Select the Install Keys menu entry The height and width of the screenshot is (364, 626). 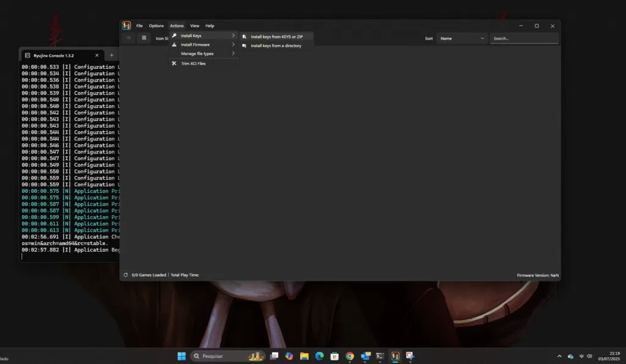pyautogui.click(x=204, y=35)
